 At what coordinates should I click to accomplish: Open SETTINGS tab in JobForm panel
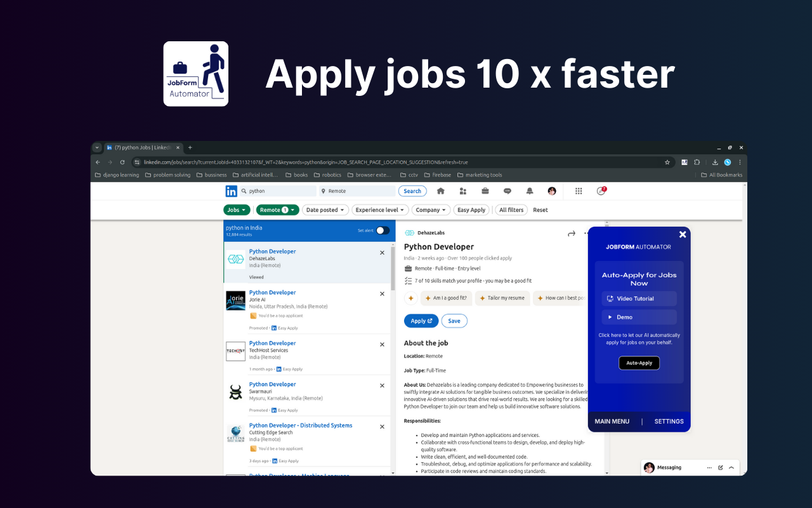[669, 422]
